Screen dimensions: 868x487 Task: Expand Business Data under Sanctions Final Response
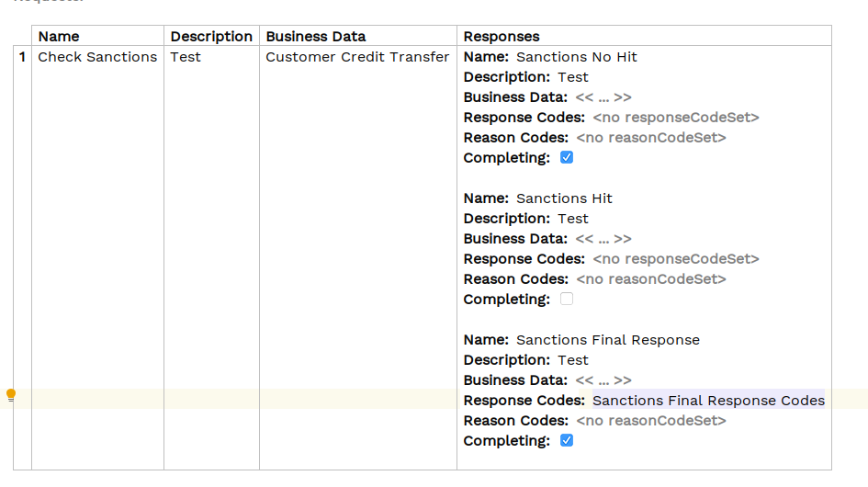pos(603,380)
